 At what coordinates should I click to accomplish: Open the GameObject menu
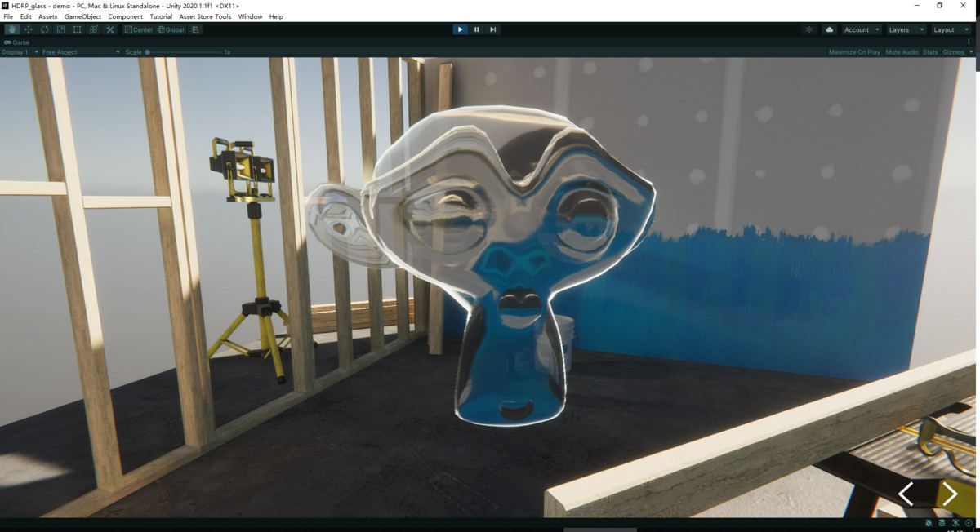(82, 16)
